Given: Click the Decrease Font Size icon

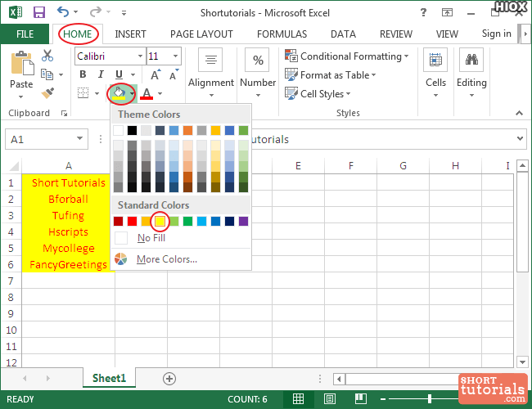Looking at the screenshot, I should [x=174, y=74].
